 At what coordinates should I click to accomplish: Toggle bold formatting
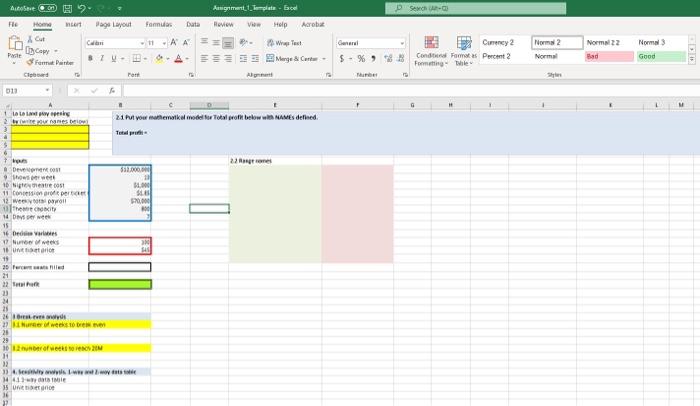pyautogui.click(x=91, y=59)
